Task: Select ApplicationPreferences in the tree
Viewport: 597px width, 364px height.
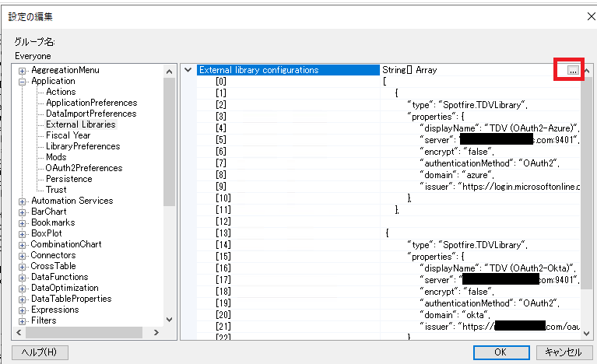Action: click(91, 103)
